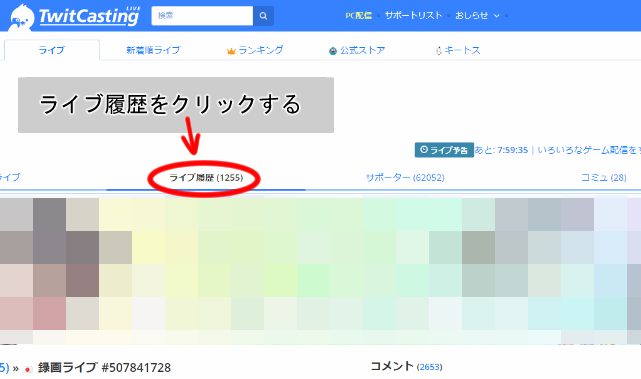Click the store icon beside 公式ストア
The height and width of the screenshot is (379, 641).
(x=333, y=51)
